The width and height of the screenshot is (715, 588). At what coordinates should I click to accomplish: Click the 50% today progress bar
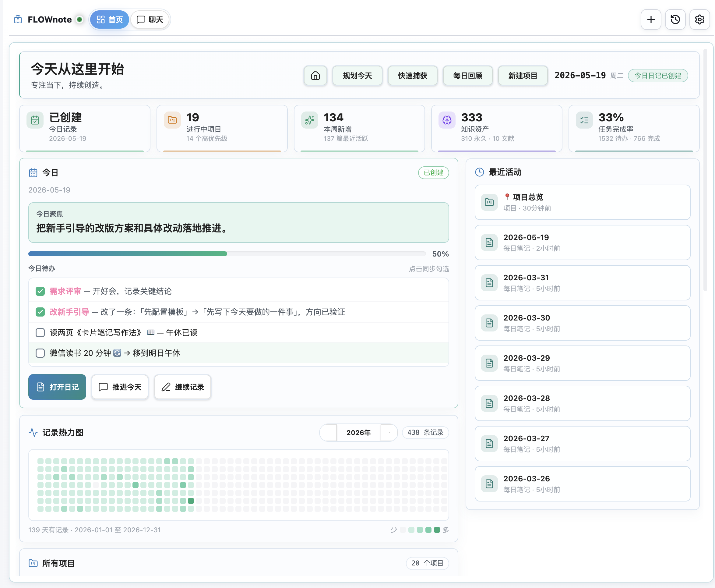[227, 254]
